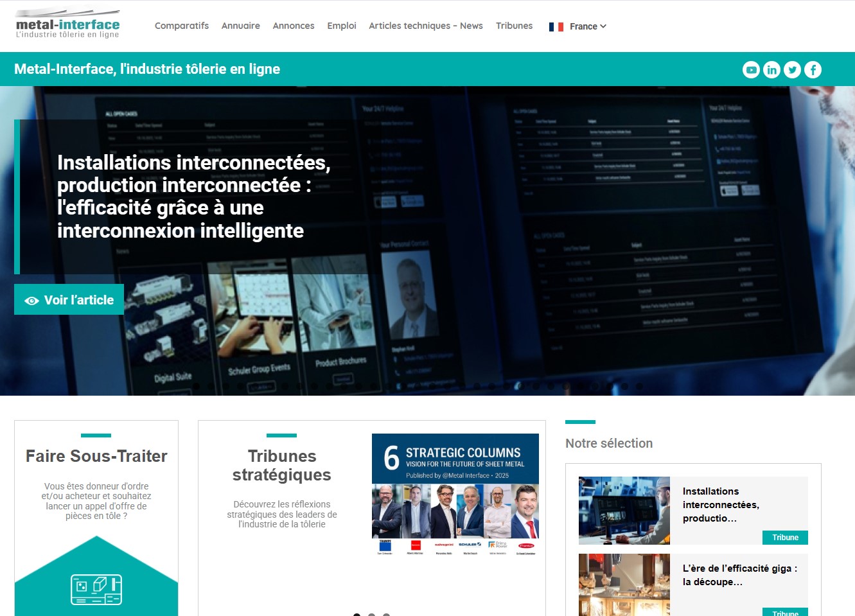
Task: Open the Twitter social icon
Action: [792, 69]
